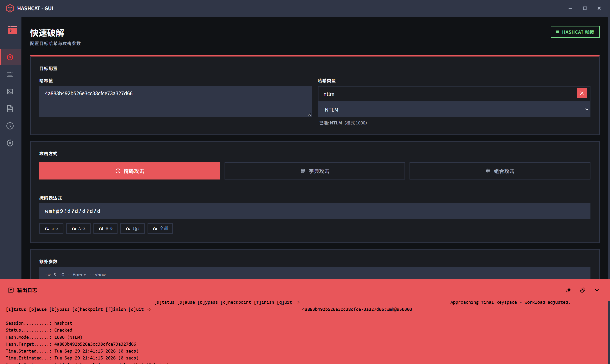Select the 掩码攻击 attack mode
The image size is (610, 364).
[x=130, y=171]
